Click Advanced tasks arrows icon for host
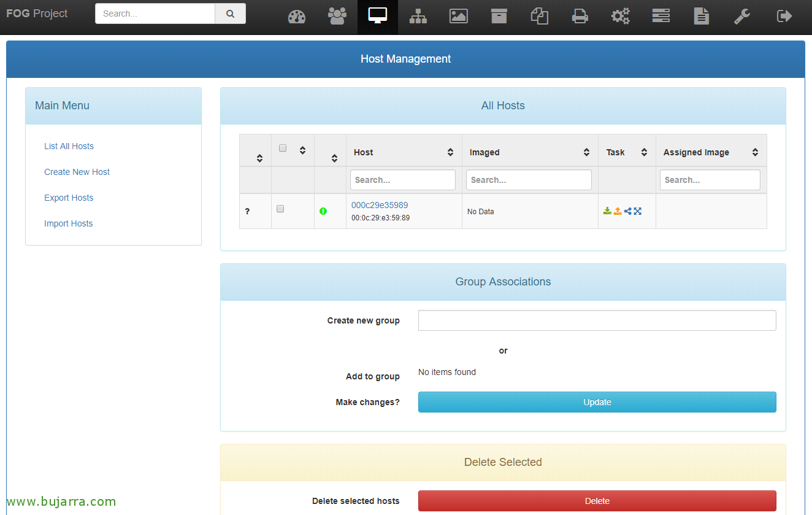 [638, 211]
